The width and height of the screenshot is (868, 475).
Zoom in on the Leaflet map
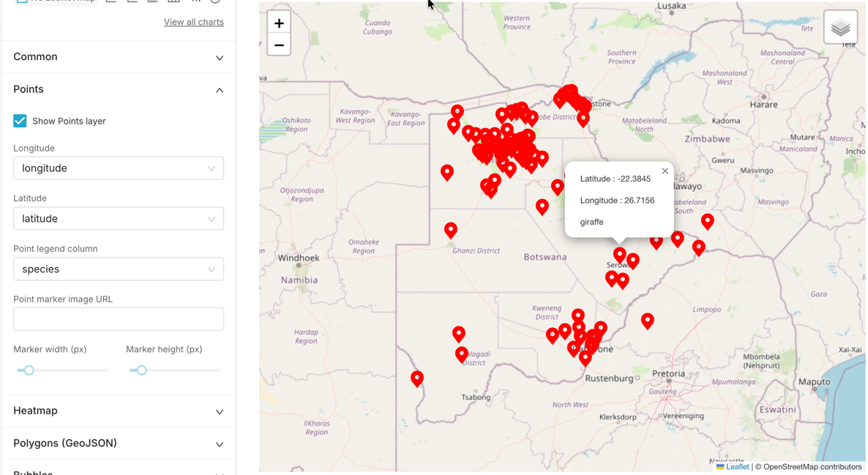point(279,23)
